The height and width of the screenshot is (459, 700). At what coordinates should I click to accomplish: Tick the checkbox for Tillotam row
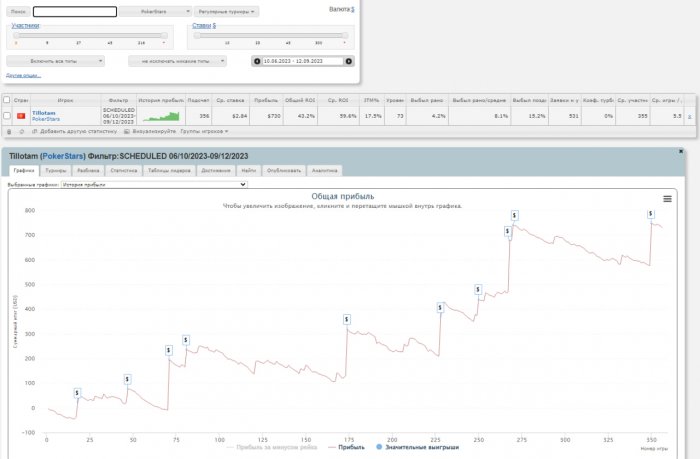coord(7,116)
